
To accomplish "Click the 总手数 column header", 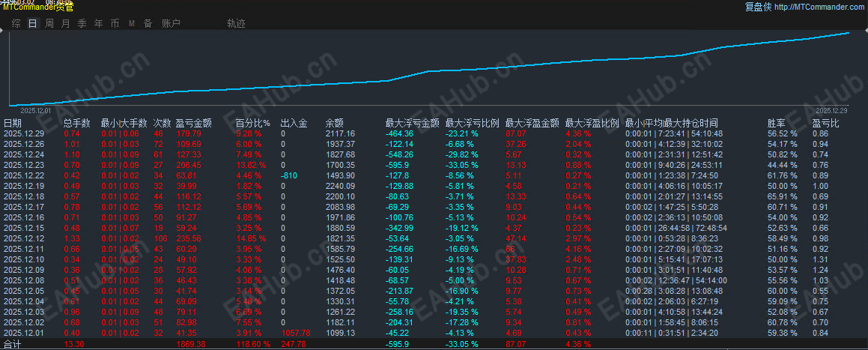I will click(76, 123).
